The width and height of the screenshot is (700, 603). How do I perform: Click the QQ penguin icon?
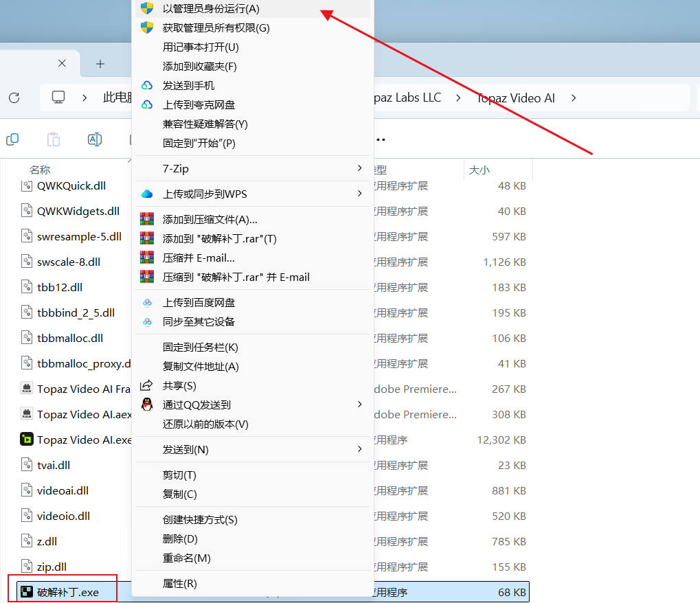pyautogui.click(x=147, y=404)
